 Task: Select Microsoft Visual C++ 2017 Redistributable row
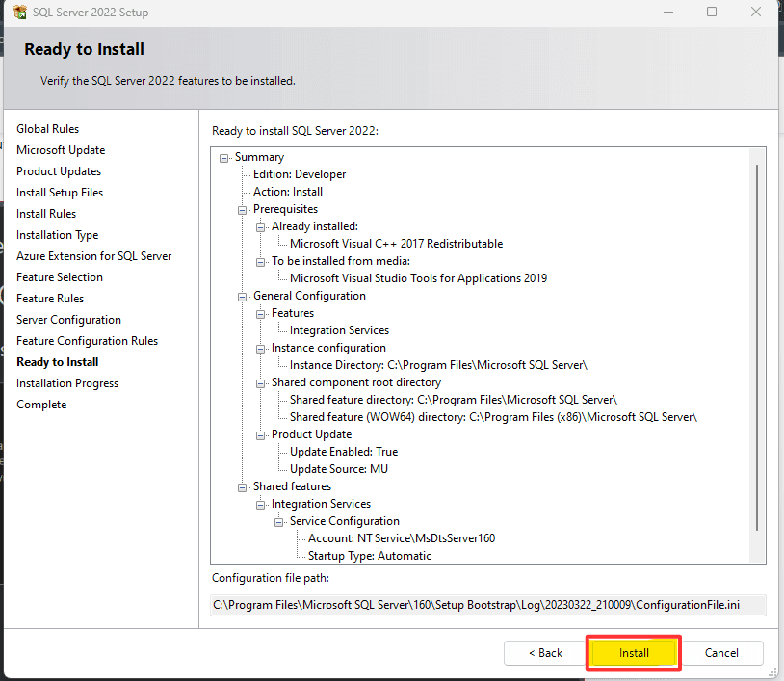click(x=396, y=244)
